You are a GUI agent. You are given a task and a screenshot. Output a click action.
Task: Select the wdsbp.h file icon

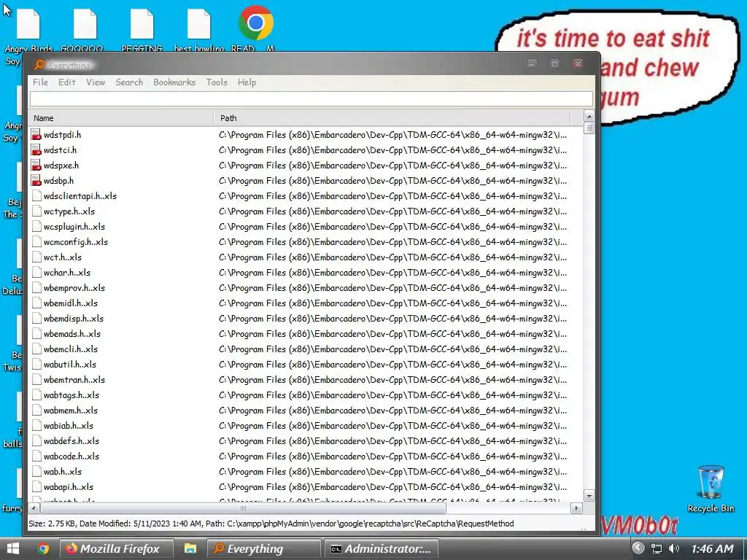coord(36,181)
